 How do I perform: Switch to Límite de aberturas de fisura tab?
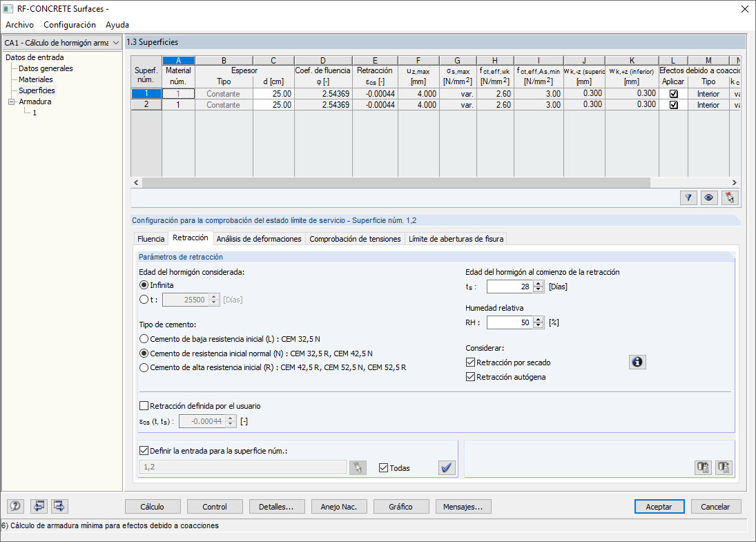tap(456, 239)
